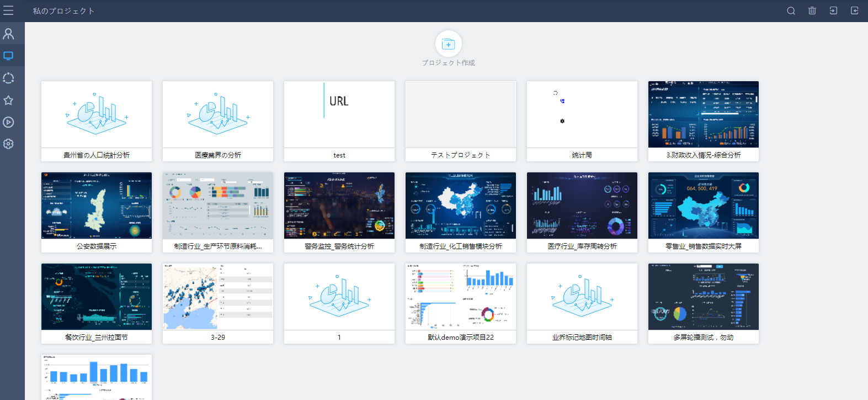Open the star favorites sidebar icon
Image resolution: width=868 pixels, height=400 pixels.
coord(8,100)
